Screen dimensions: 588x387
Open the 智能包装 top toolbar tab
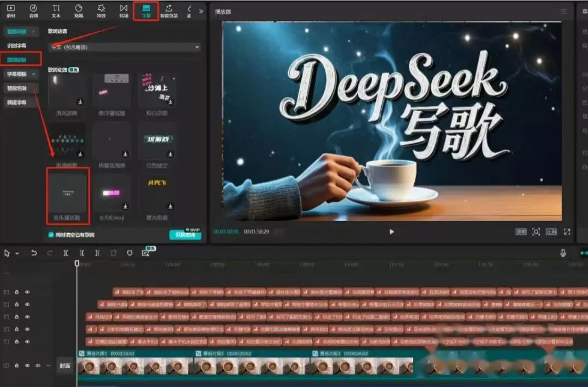(169, 11)
